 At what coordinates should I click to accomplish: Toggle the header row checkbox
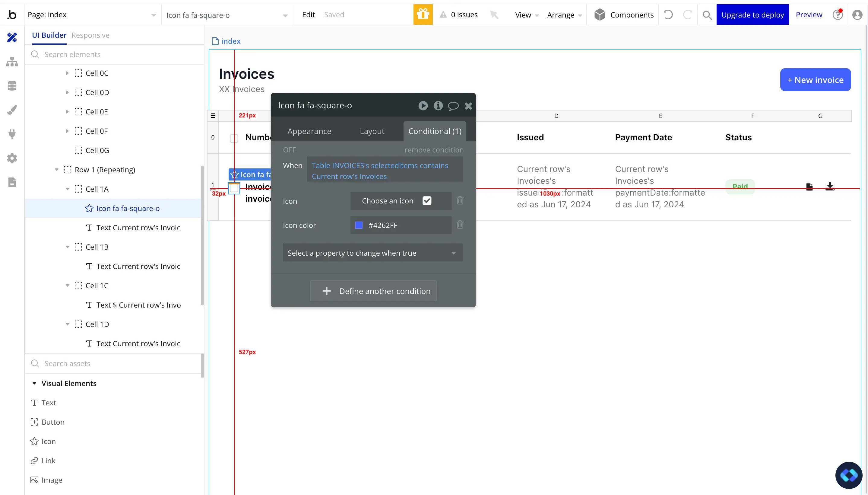(x=234, y=138)
